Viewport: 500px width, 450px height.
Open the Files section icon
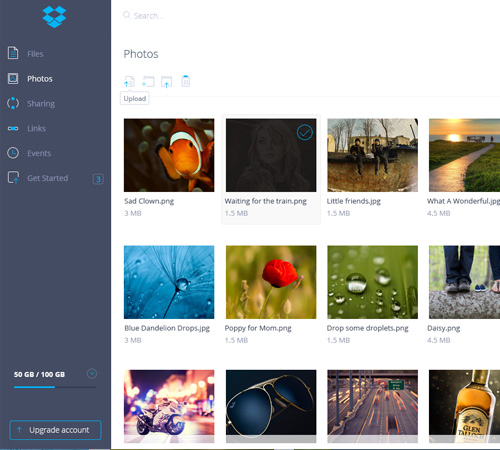pyautogui.click(x=13, y=53)
